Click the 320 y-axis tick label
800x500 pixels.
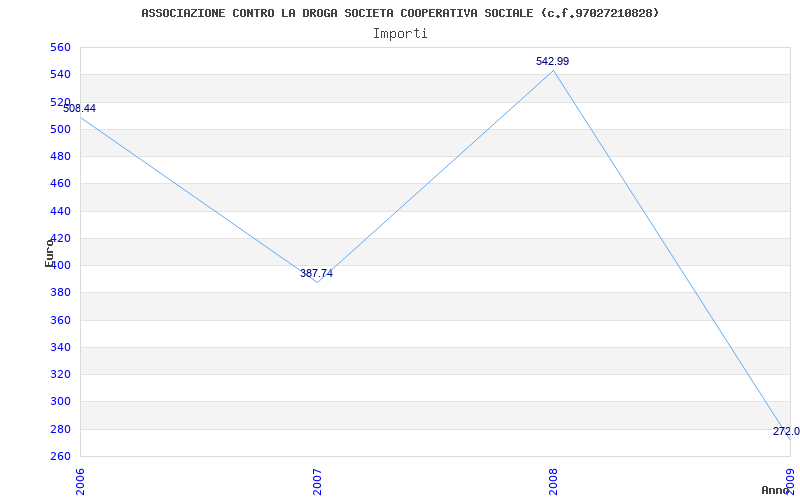(60, 374)
